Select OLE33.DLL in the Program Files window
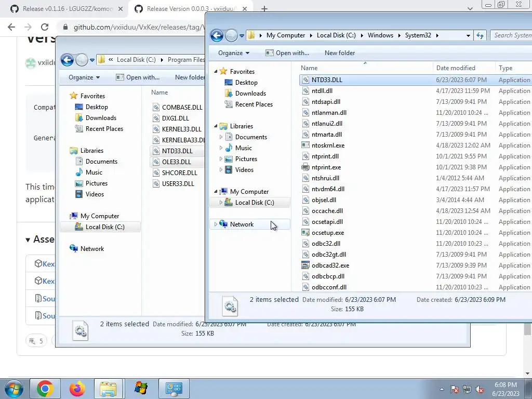532x399 pixels. tap(177, 162)
